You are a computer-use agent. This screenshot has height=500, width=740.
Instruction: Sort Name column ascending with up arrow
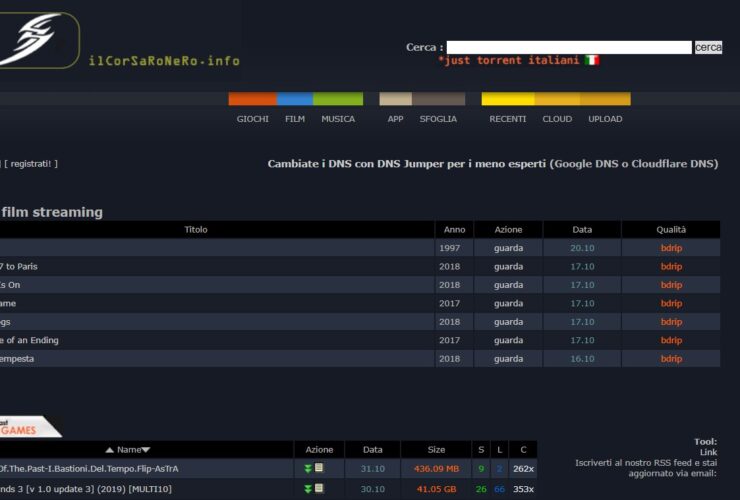click(109, 450)
